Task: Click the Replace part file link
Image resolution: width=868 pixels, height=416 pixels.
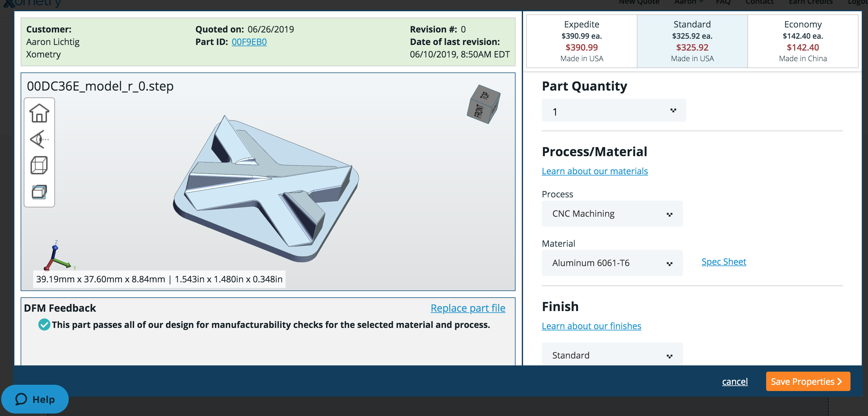Action: (x=468, y=308)
